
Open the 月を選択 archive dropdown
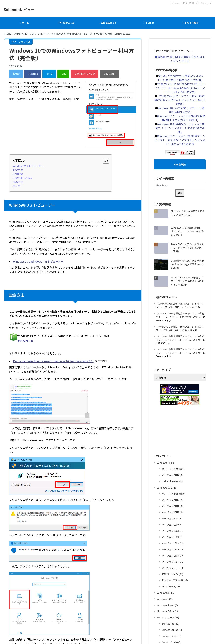tap(180, 377)
